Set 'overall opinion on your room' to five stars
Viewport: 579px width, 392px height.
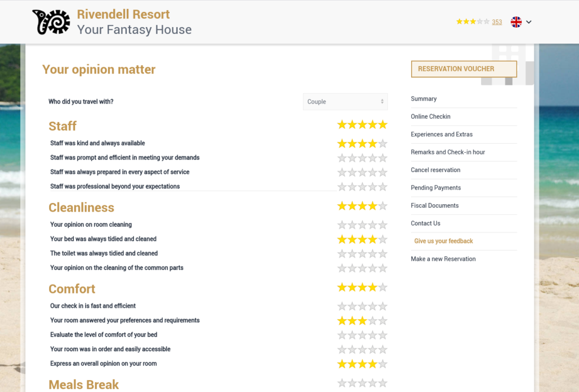(383, 364)
